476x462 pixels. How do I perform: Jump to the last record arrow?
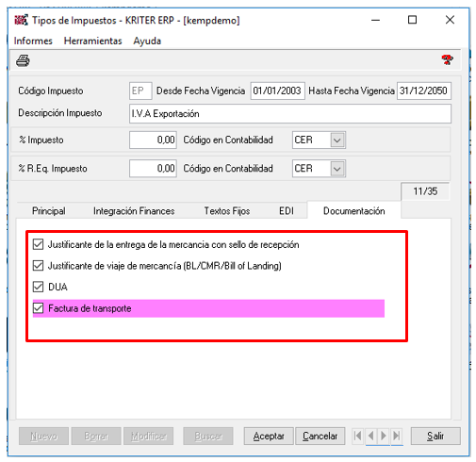coord(397,436)
